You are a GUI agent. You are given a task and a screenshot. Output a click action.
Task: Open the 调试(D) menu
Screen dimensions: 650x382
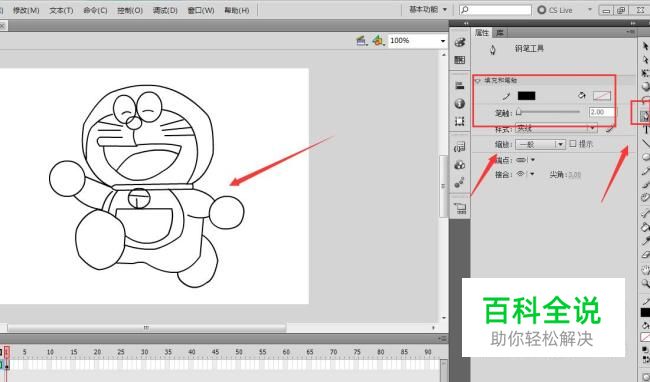(x=165, y=10)
